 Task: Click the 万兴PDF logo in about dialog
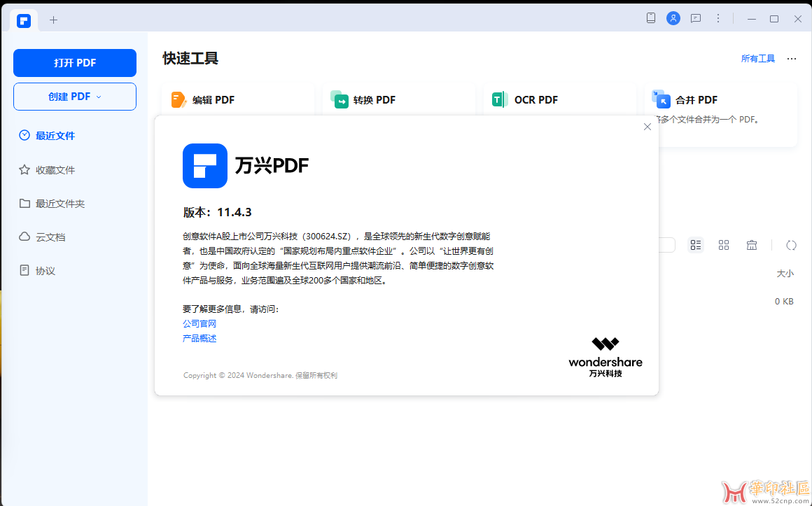point(205,166)
